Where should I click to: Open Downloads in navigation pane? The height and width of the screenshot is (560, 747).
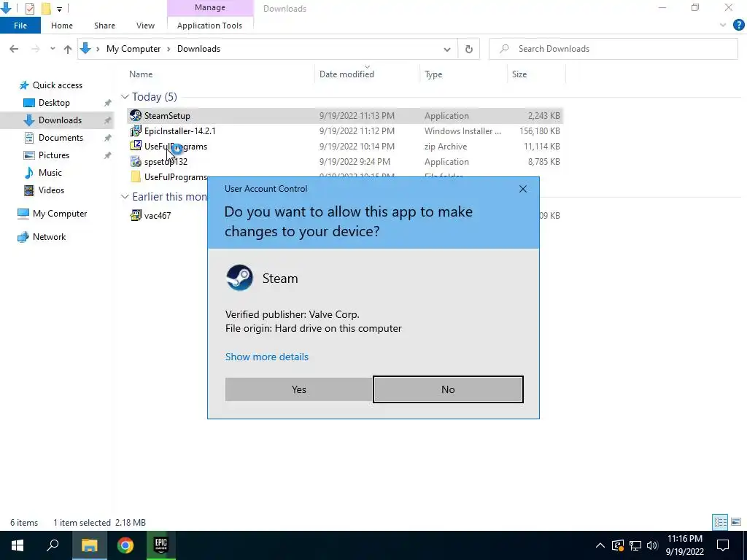tap(60, 120)
